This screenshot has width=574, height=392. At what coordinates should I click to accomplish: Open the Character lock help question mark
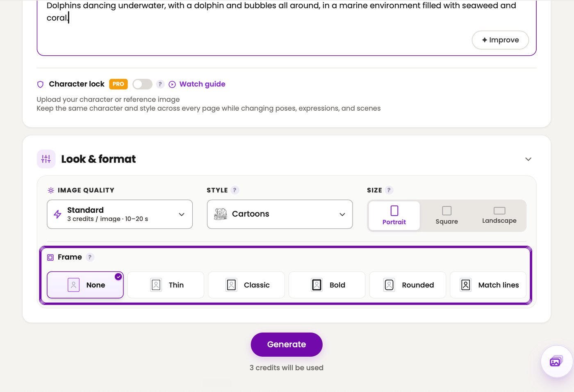[x=160, y=84]
